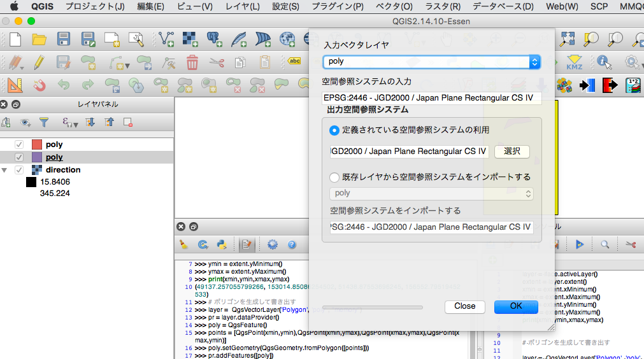Open the manage visibility eye dropdown
The width and height of the screenshot is (644, 359).
(x=25, y=122)
